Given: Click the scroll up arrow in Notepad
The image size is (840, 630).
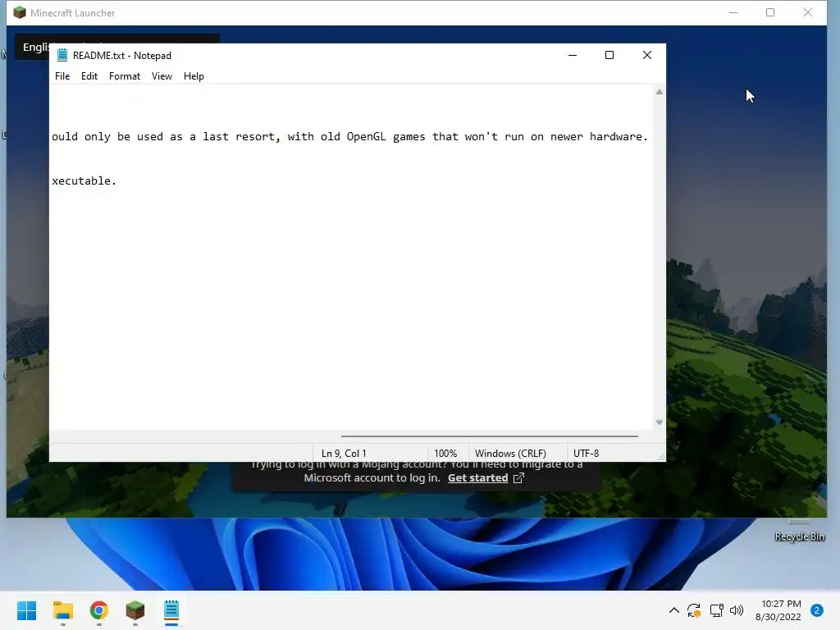Looking at the screenshot, I should point(660,92).
